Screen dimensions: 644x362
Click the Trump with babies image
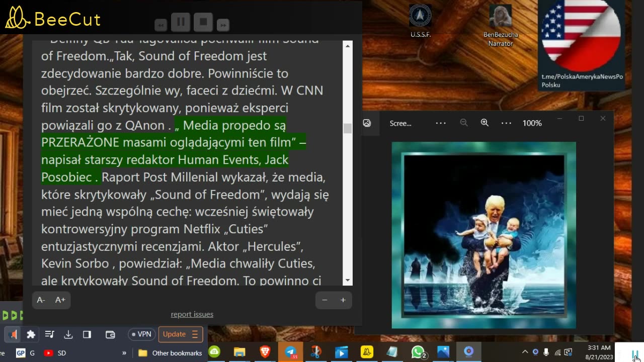click(484, 235)
